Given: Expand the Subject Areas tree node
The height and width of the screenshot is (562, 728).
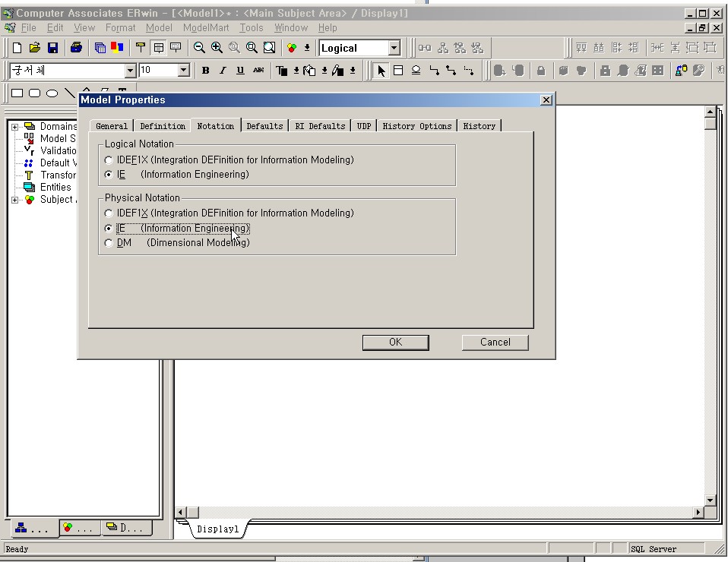Looking at the screenshot, I should [15, 200].
